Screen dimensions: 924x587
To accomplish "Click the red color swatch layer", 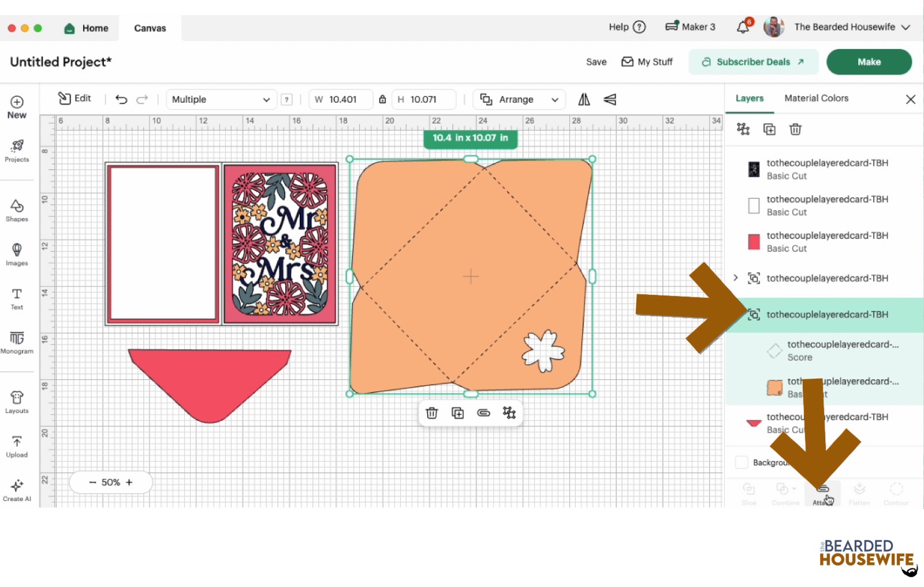I will [x=754, y=242].
